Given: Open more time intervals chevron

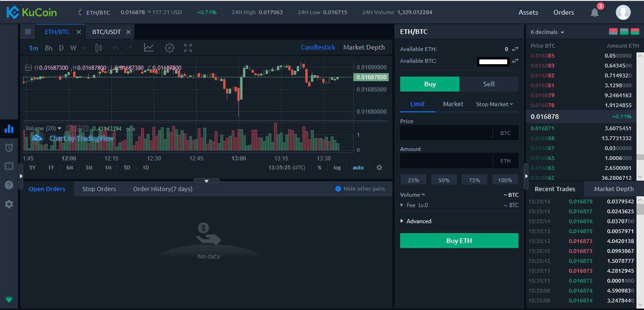Looking at the screenshot, I should tap(84, 48).
